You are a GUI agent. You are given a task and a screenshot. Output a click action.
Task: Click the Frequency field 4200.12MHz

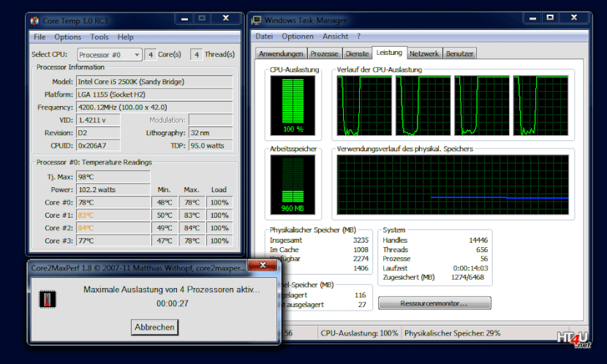[154, 107]
